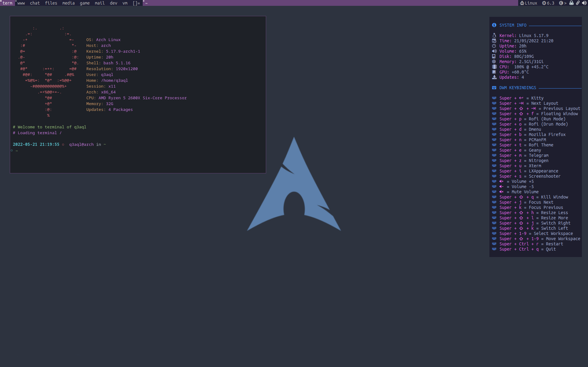Switch to the vm workspace tag
This screenshot has height=367, width=588.
point(125,3)
